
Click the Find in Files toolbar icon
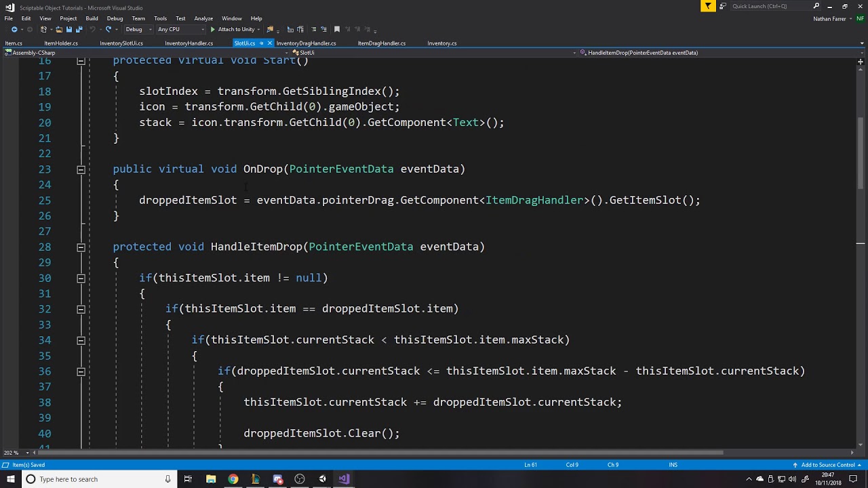coord(270,29)
